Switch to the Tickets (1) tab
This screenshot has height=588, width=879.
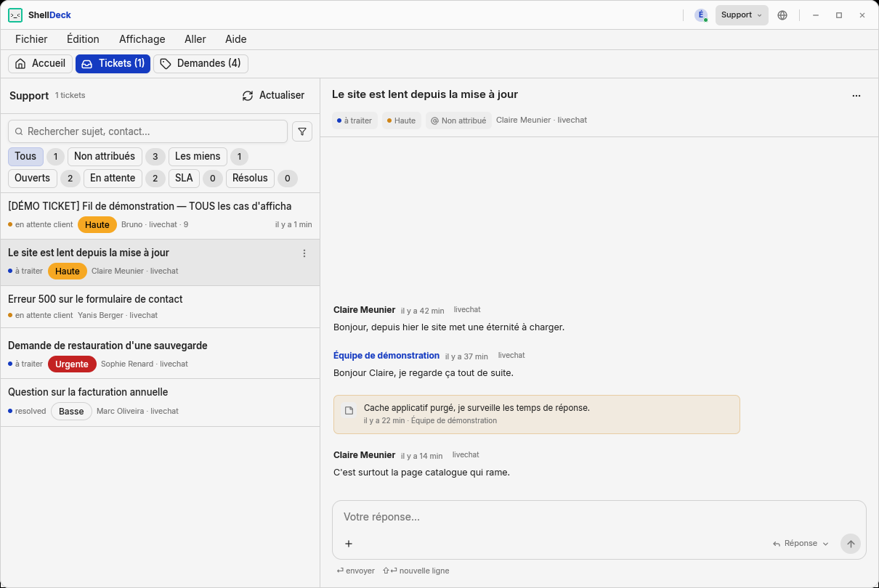pyautogui.click(x=113, y=64)
